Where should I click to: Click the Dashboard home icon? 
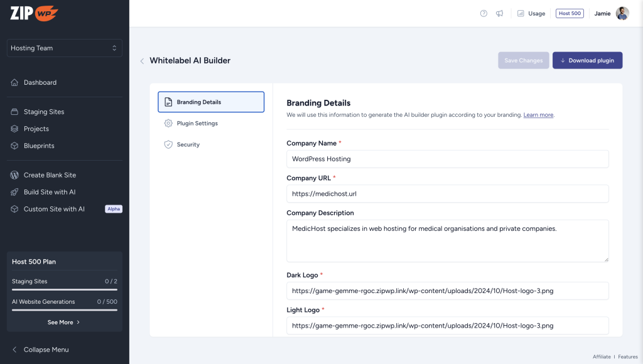14,83
